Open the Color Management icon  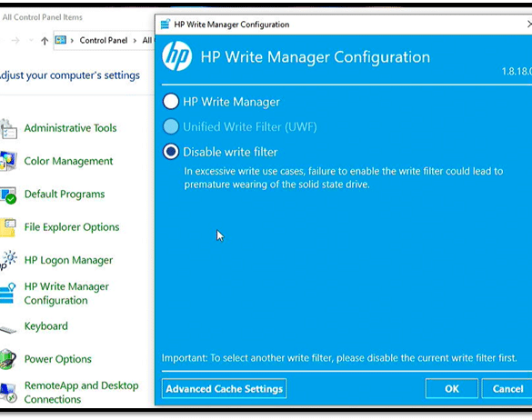[x=8, y=161]
